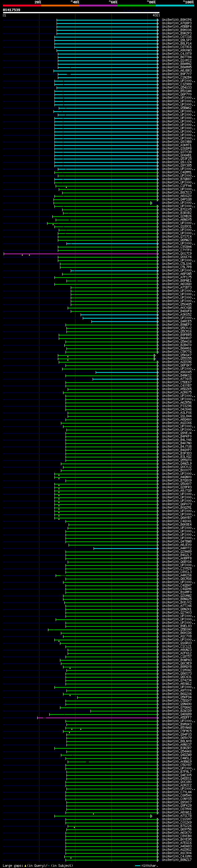197x868 pixels.
Task: Open hit UniRef100_B9HIP6
Action: (x=177, y=20)
